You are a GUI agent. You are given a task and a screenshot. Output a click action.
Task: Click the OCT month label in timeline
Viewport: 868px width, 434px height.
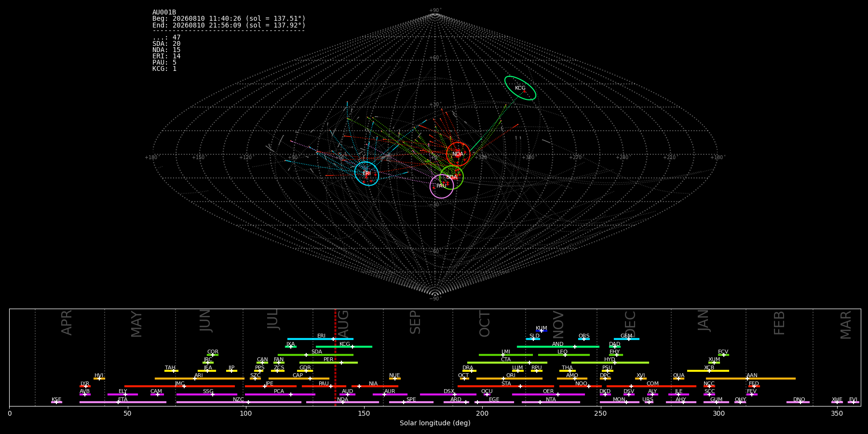point(485,324)
